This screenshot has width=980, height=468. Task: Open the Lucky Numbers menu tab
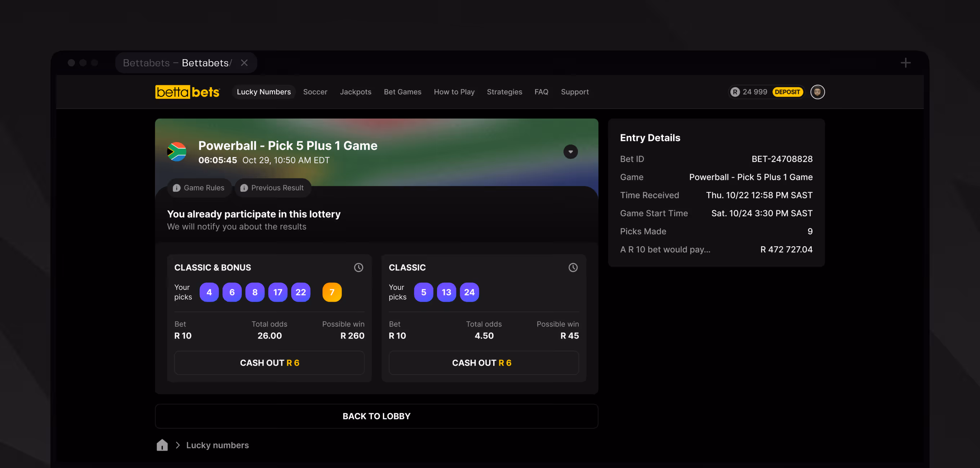264,92
